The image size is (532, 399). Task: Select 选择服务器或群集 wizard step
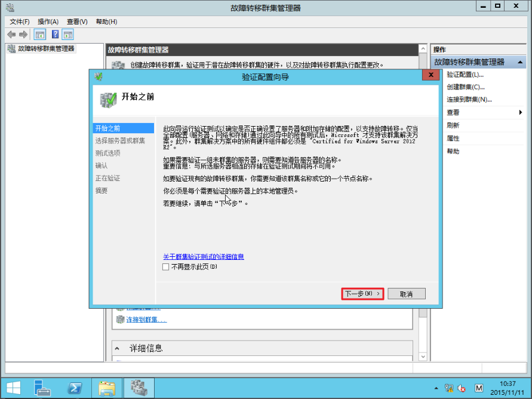[120, 140]
